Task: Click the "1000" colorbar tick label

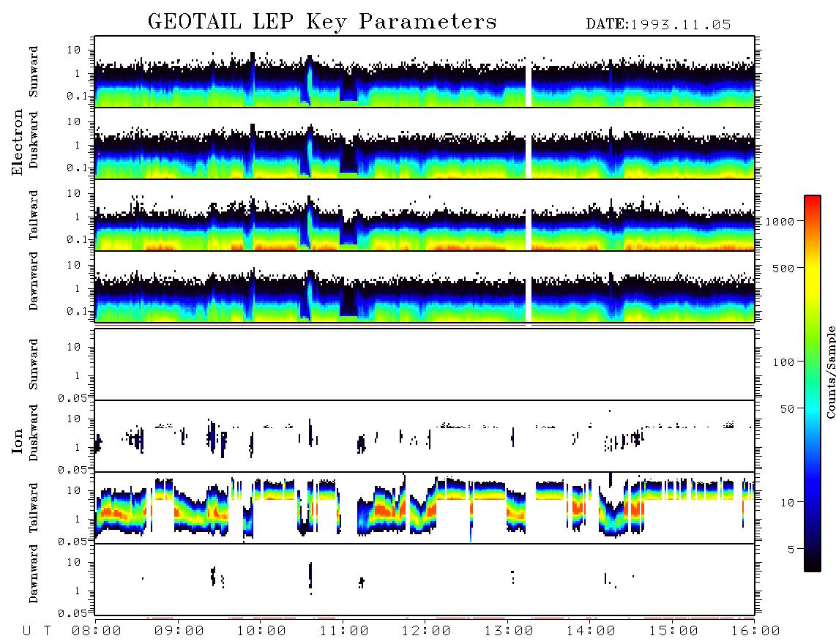Action: (780, 221)
